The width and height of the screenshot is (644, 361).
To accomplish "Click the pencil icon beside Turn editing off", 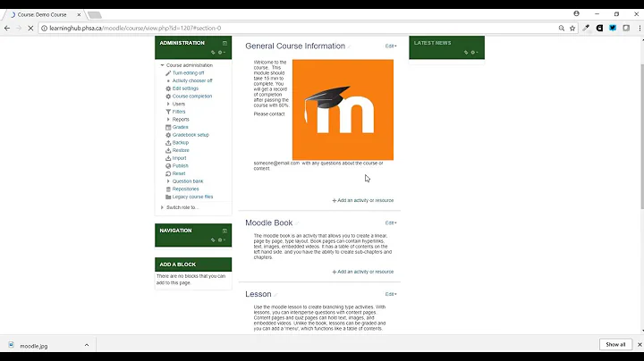I will coord(168,73).
